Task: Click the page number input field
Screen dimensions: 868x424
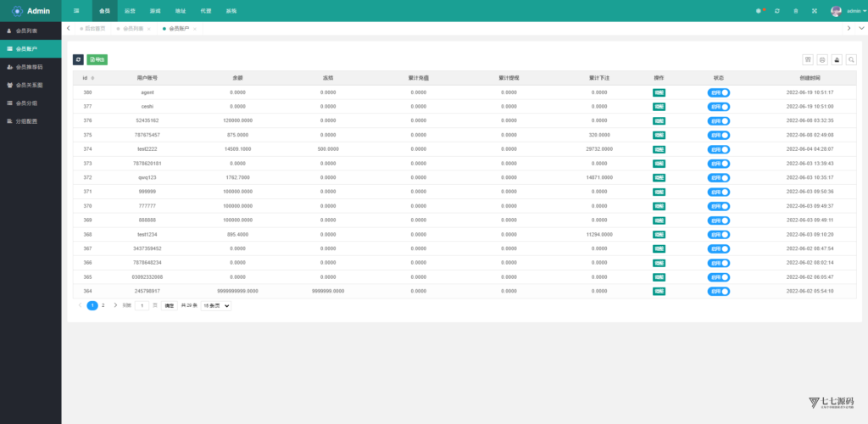Action: click(142, 305)
